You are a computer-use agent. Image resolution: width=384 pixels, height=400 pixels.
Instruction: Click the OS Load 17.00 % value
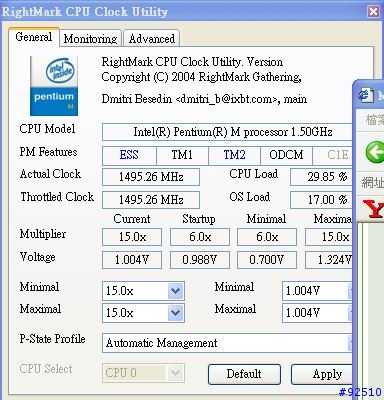(321, 200)
